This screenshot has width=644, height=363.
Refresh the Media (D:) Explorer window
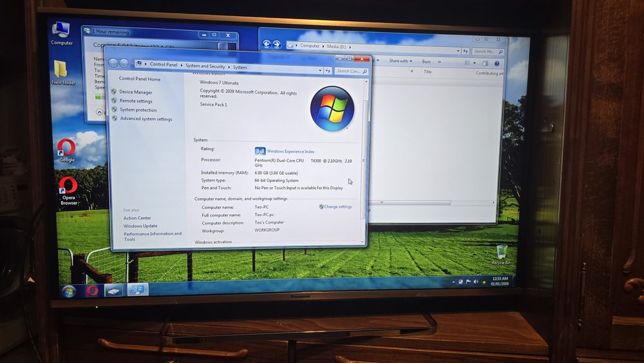pyautogui.click(x=466, y=52)
